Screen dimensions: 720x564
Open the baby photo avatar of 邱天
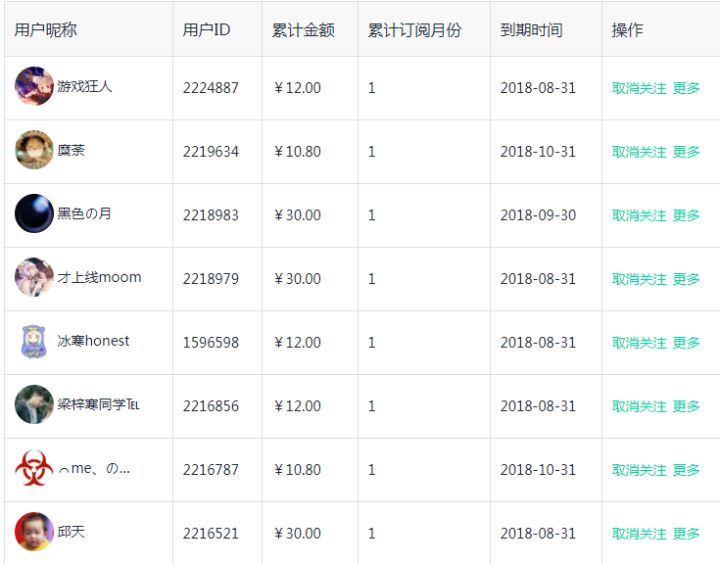[x=34, y=532]
